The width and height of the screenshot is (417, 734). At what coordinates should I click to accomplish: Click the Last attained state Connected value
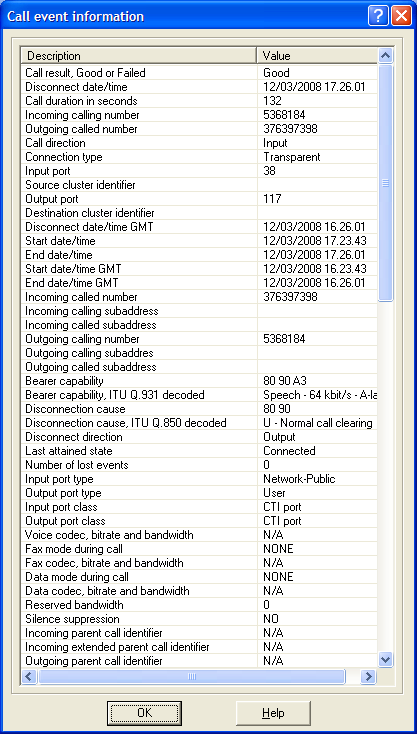point(289,451)
